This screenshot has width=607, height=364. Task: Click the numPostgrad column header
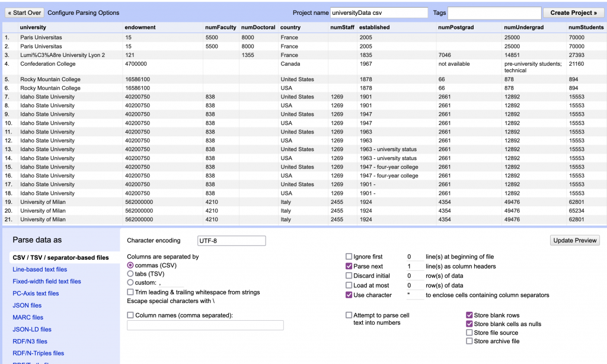[456, 27]
